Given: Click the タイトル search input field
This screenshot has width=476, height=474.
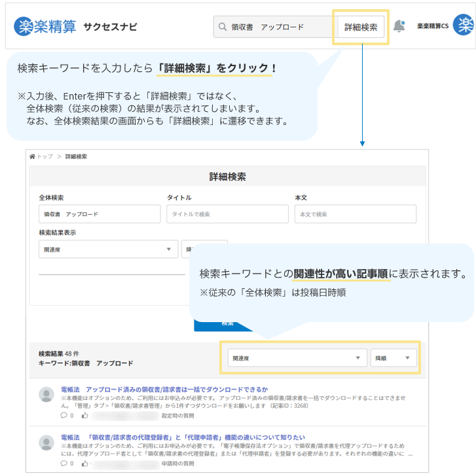Looking at the screenshot, I should (x=227, y=214).
